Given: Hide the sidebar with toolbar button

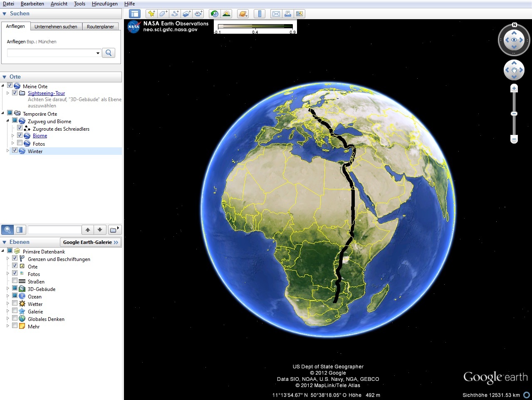Looking at the screenshot, I should click(x=135, y=14).
